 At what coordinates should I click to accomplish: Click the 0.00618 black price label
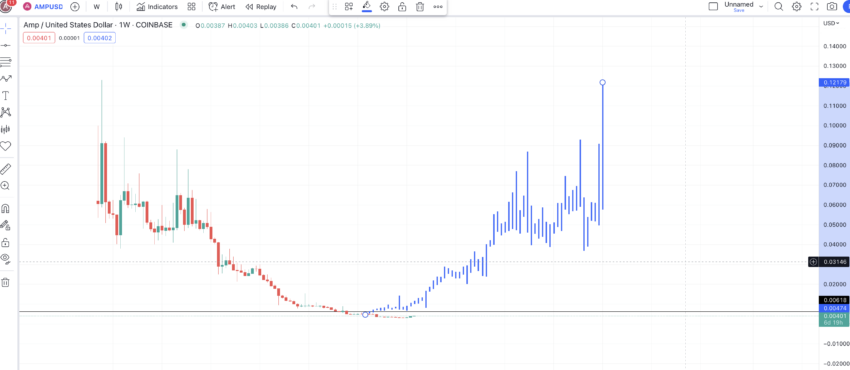(x=834, y=300)
